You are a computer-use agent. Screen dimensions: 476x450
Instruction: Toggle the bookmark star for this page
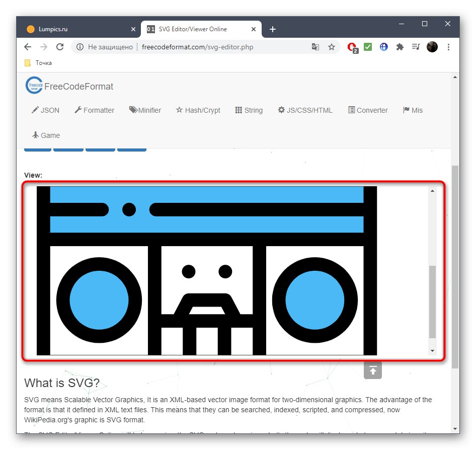(332, 46)
